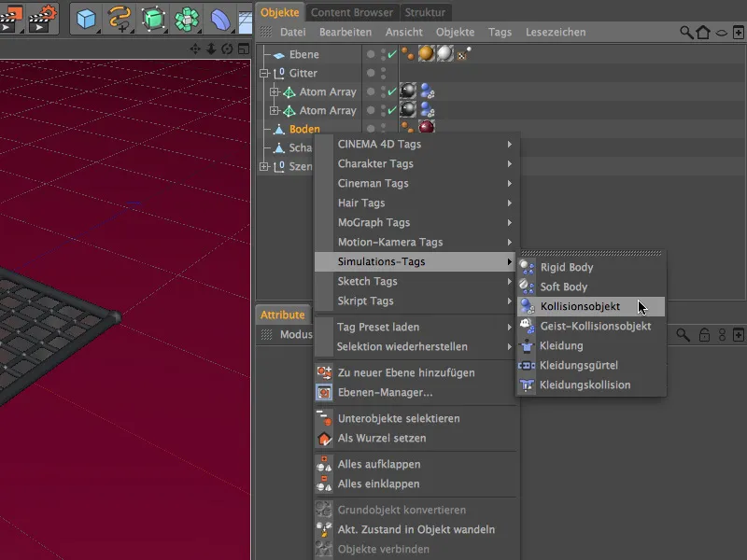Select the Boden object in tree
Viewport: 747px width, 560px height.
tap(304, 129)
